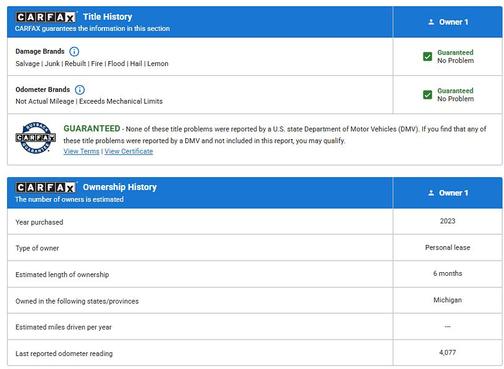Click the CARFAX logo in Ownership History header
Viewport: 504px width, 369px height.
click(x=46, y=188)
